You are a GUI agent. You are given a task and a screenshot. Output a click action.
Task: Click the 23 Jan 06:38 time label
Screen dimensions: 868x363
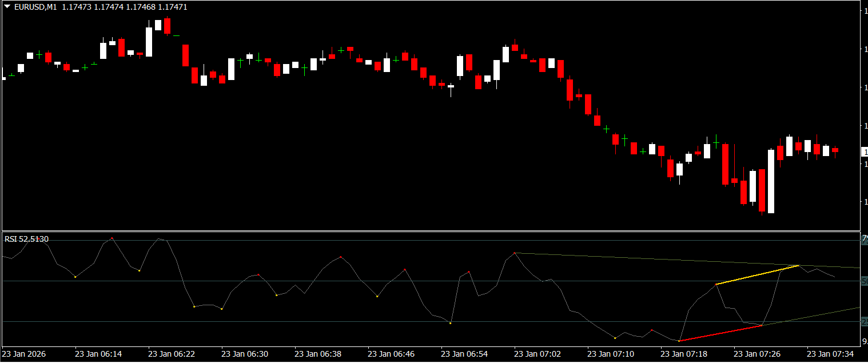coord(318,354)
